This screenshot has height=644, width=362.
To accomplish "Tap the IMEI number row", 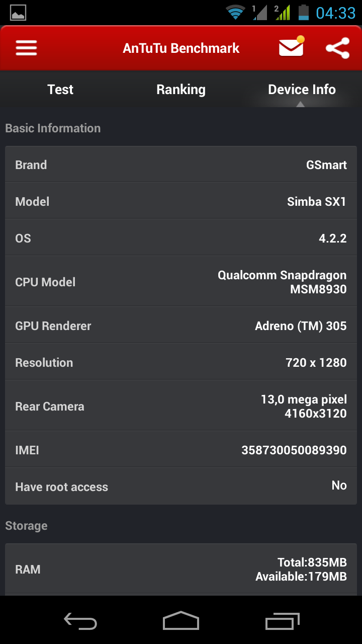I will coord(181,450).
